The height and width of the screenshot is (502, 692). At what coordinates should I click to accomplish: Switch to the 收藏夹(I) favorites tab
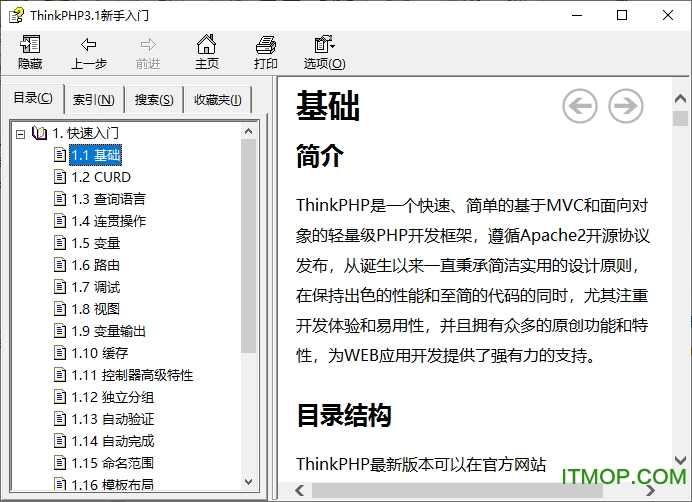[x=218, y=100]
